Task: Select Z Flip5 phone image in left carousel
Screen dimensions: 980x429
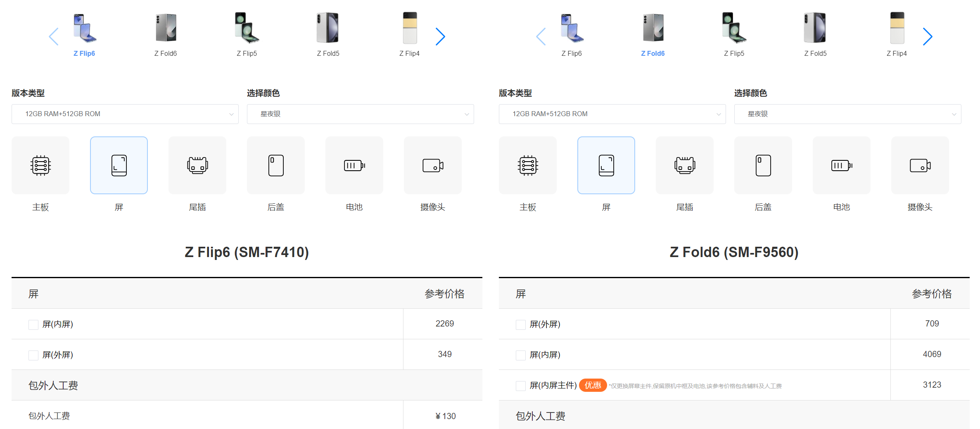Action: (x=247, y=28)
